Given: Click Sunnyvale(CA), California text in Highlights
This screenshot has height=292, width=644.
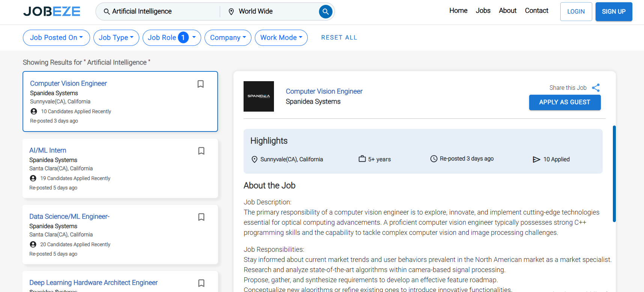Looking at the screenshot, I should (x=292, y=159).
